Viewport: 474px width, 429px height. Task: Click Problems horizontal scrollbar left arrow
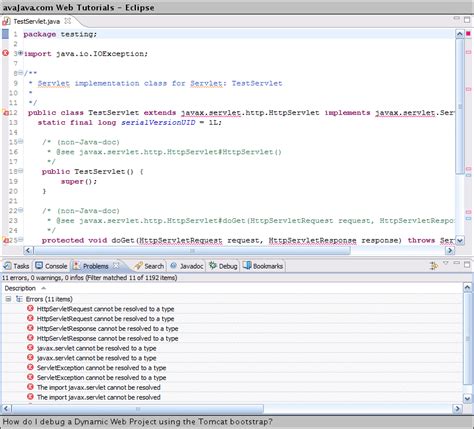click(6, 408)
